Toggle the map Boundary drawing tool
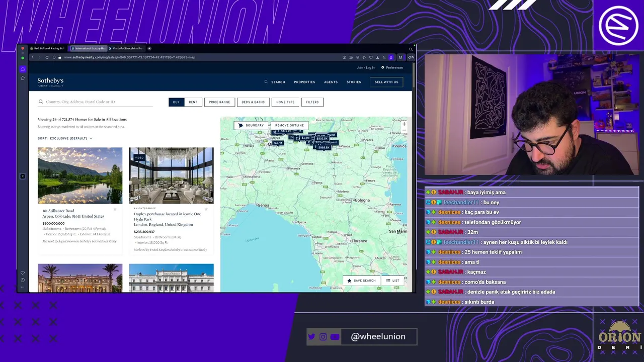 tap(251, 125)
